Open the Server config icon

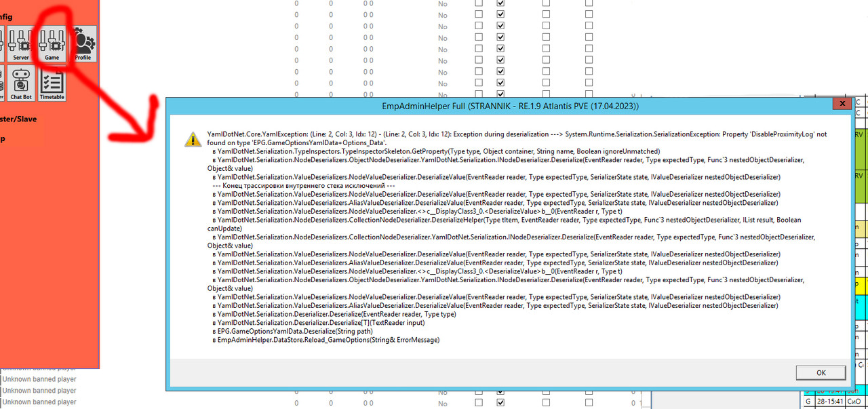click(21, 45)
